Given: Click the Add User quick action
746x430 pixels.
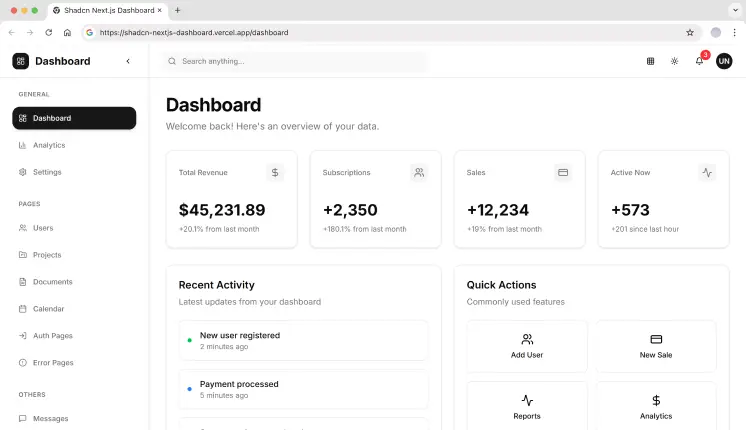Looking at the screenshot, I should (527, 346).
